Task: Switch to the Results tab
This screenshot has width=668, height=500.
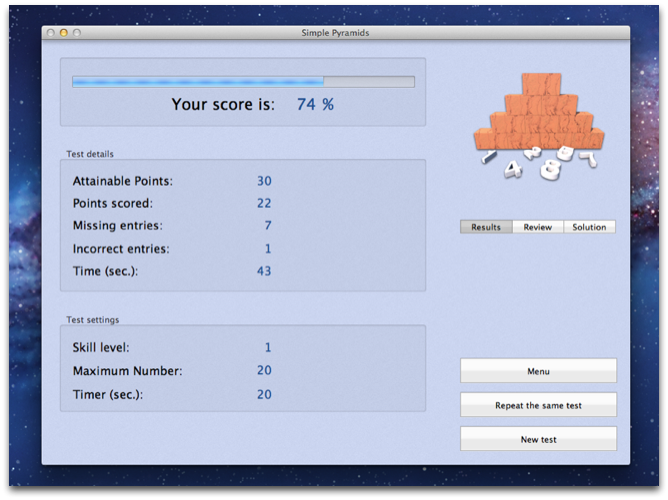Action: point(486,227)
